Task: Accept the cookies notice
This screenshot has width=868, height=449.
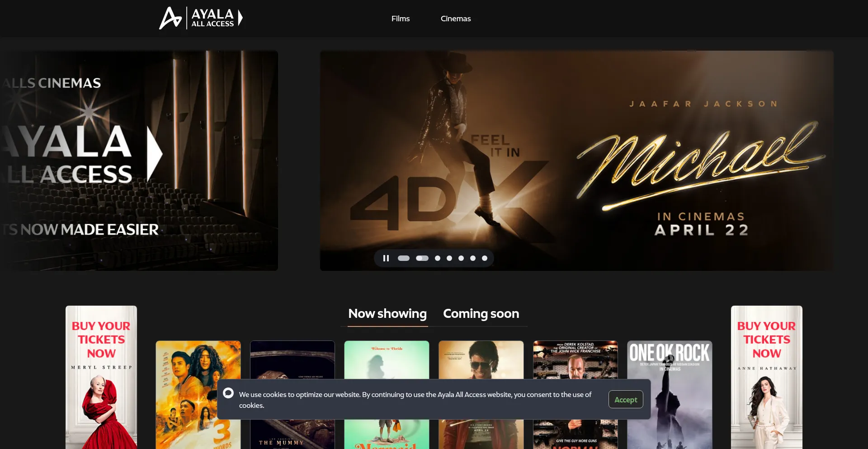Action: (626, 399)
